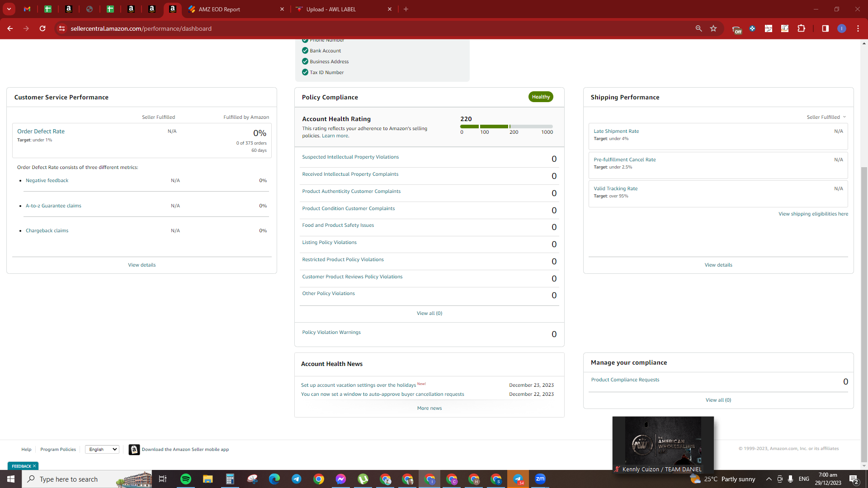Open Suspected Intellectual Property Violations

(350, 157)
